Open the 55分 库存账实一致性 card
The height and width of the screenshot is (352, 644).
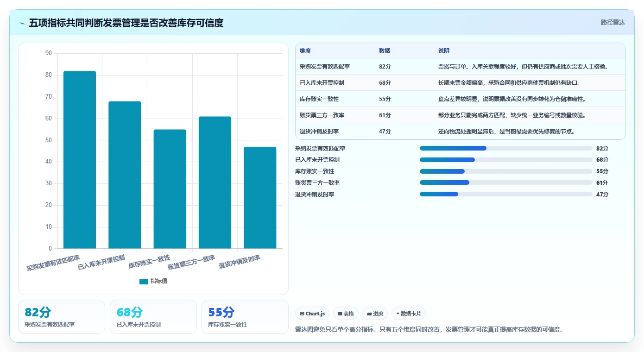245,317
